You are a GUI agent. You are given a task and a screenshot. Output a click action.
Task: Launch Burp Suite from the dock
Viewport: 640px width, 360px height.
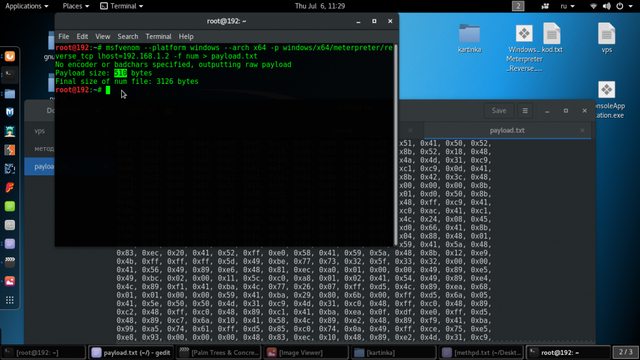9,150
